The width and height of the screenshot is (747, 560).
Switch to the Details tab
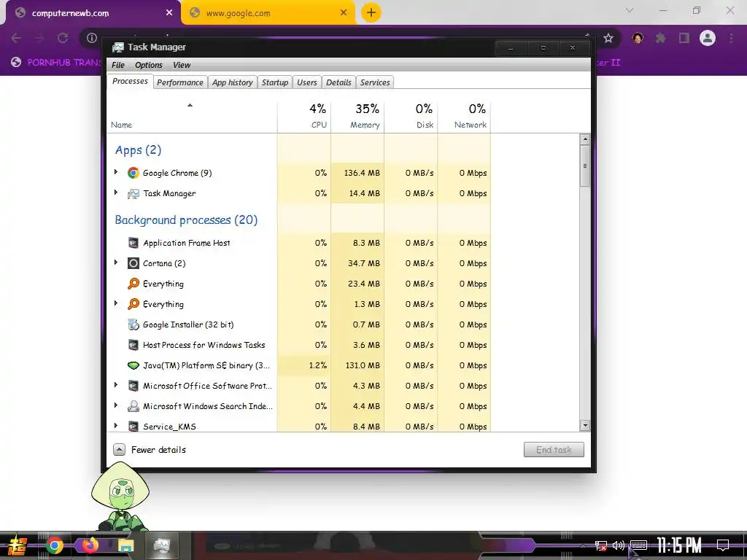point(338,82)
